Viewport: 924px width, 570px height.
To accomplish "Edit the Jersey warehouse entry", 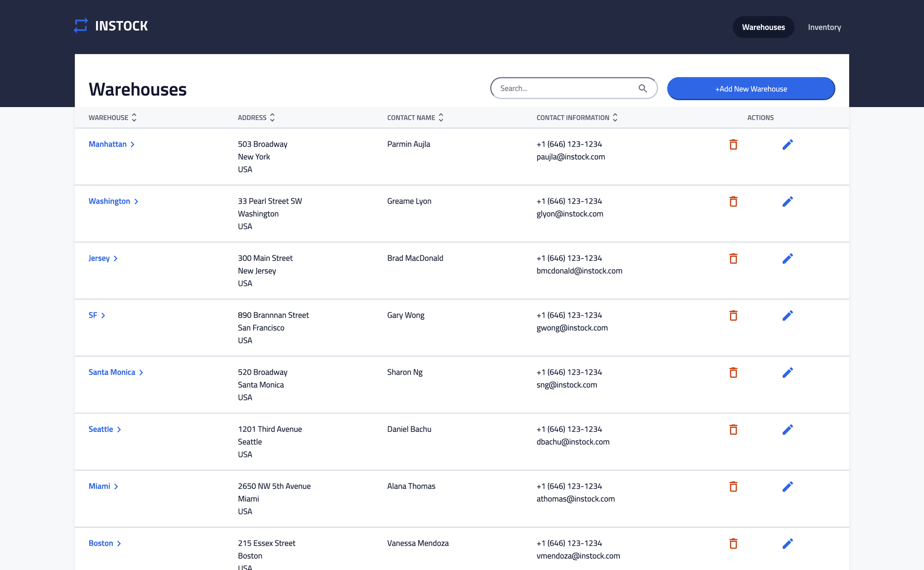I will pyautogui.click(x=787, y=259).
